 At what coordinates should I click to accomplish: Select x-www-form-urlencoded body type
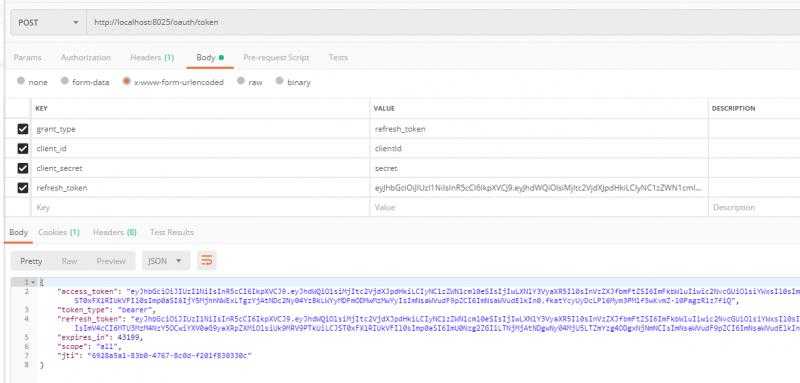coord(173,82)
